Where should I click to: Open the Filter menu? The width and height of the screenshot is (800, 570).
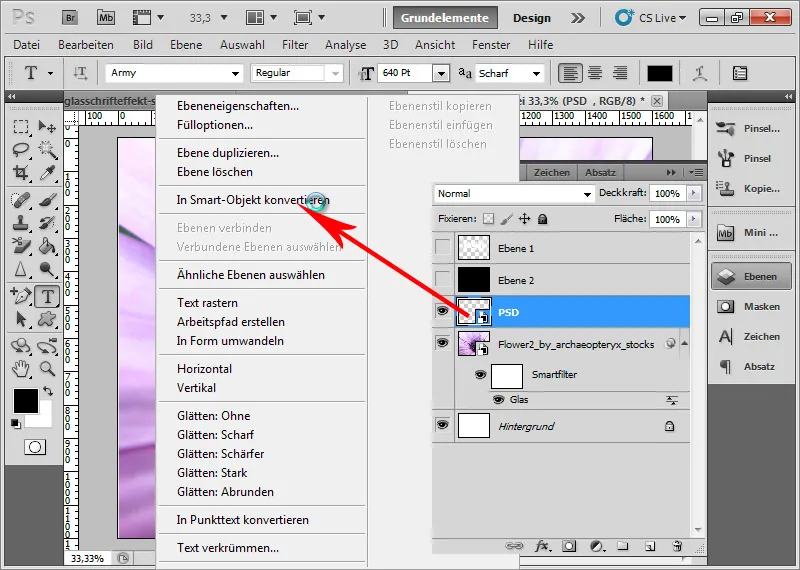pos(295,45)
